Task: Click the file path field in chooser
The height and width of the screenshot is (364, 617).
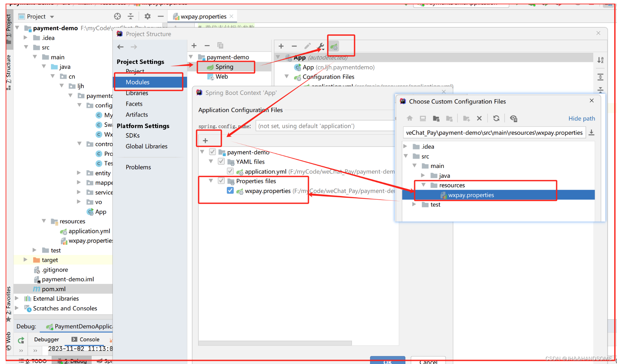Action: point(494,132)
